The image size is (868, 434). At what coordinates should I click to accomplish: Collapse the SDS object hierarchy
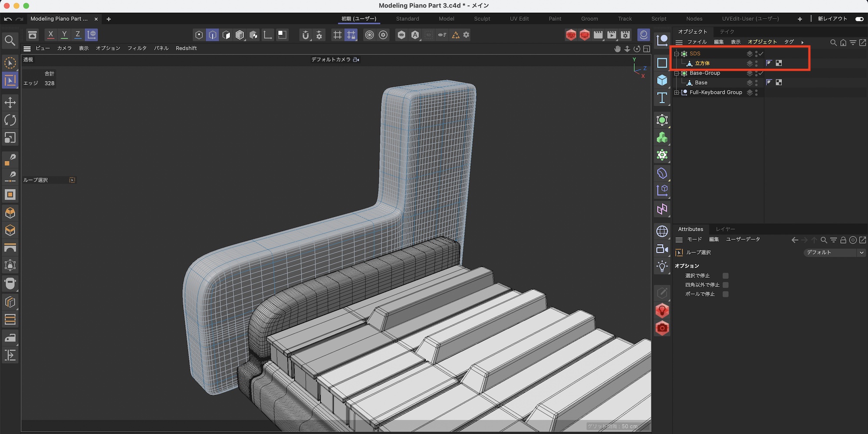(676, 54)
